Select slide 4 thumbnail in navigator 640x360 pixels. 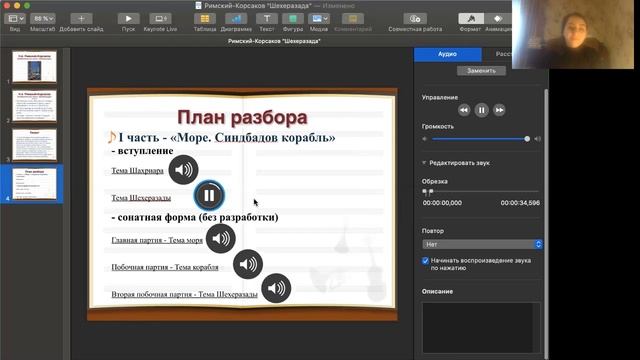[x=34, y=184]
